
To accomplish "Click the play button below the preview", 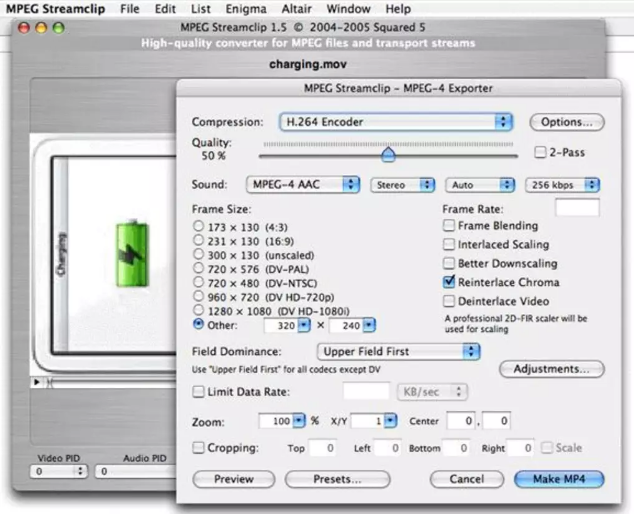I will point(37,382).
